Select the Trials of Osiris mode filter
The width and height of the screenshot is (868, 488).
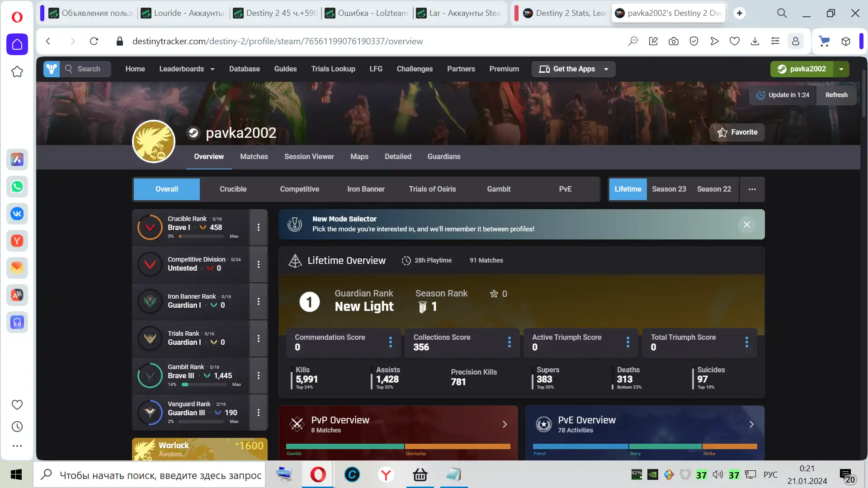[433, 189]
